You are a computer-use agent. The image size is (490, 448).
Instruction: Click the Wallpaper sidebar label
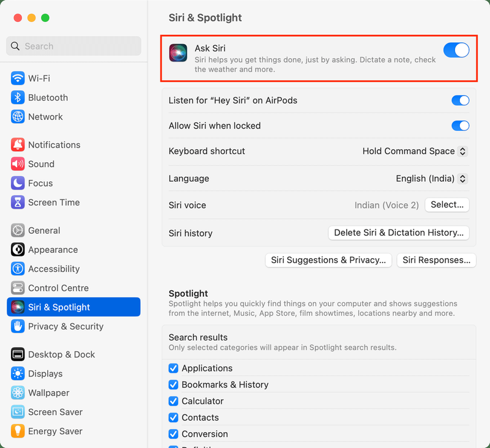click(49, 393)
